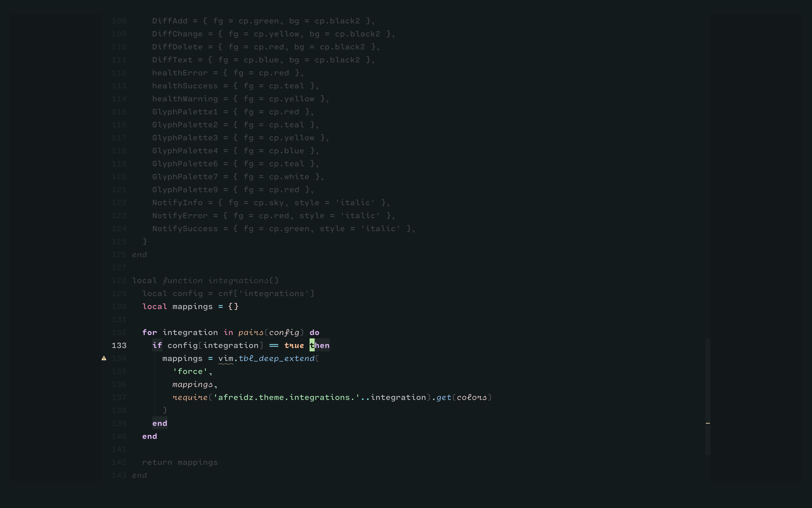Click 'for' keyword on line 132
The width and height of the screenshot is (812, 508).
click(150, 332)
